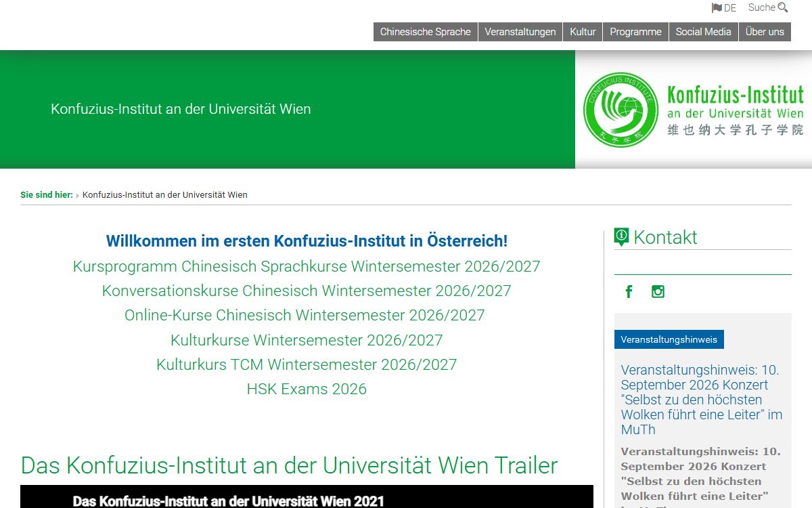
Task: Click breadcrumb Konfuzius-Institut an der Universität Wien
Action: 165,195
